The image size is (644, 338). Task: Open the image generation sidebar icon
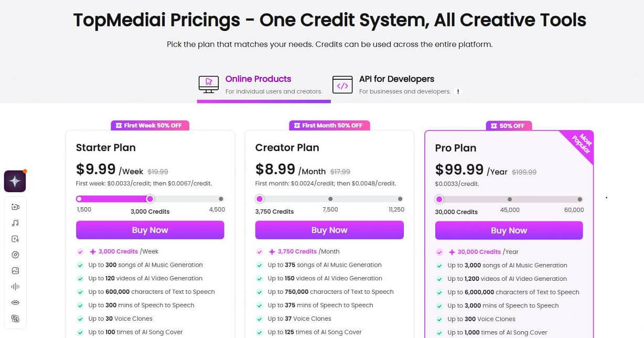tap(15, 270)
